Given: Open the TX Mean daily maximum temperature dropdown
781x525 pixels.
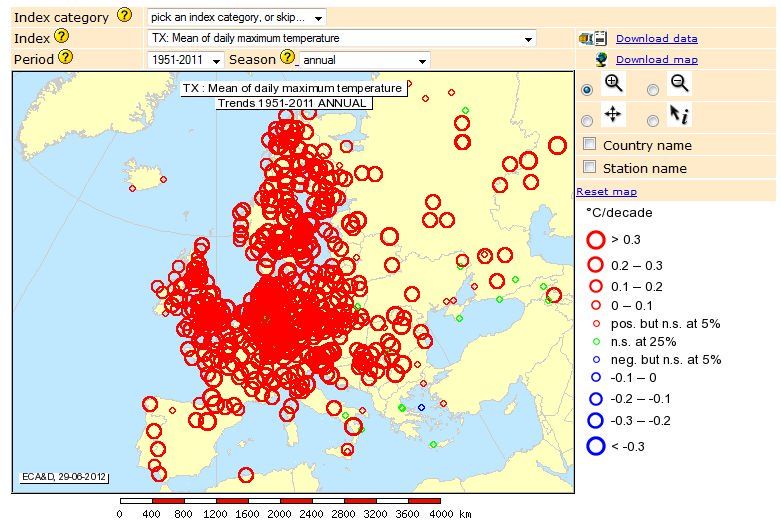Looking at the screenshot, I should click(x=341, y=38).
